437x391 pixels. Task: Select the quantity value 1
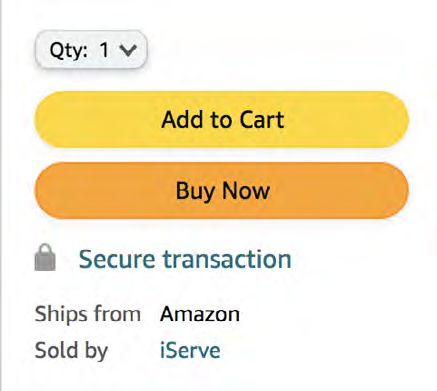104,50
